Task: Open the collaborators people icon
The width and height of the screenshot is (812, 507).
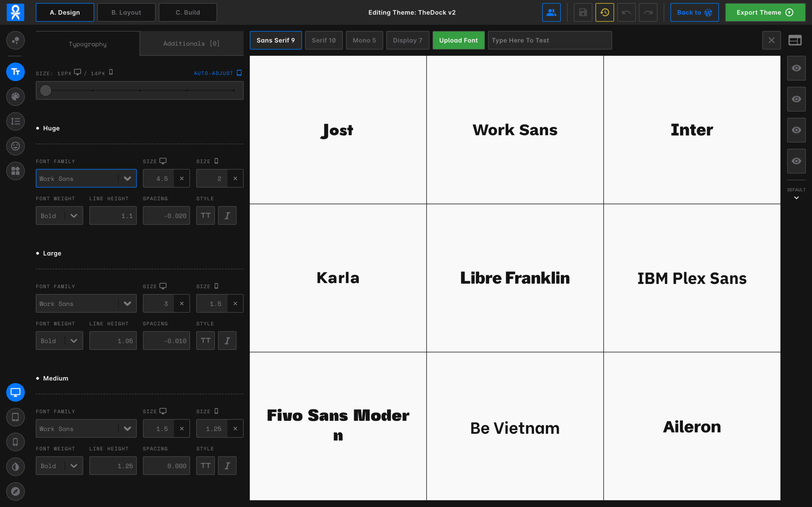Action: [x=551, y=12]
